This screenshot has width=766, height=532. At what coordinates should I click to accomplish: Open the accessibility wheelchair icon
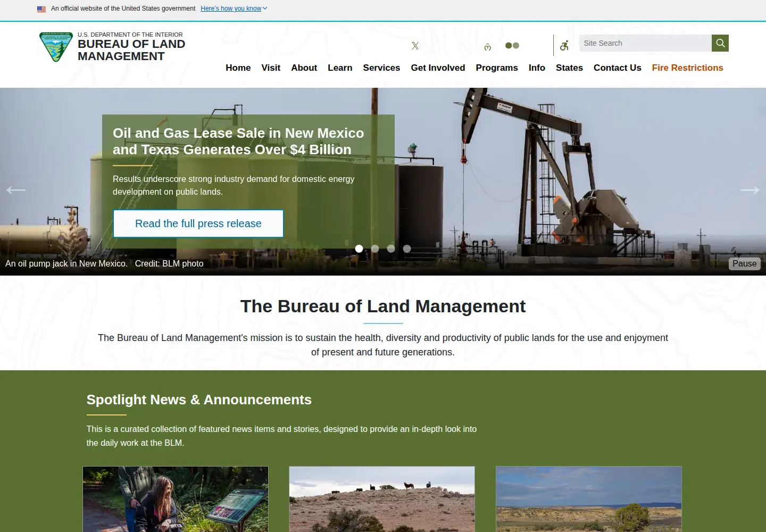pyautogui.click(x=564, y=46)
